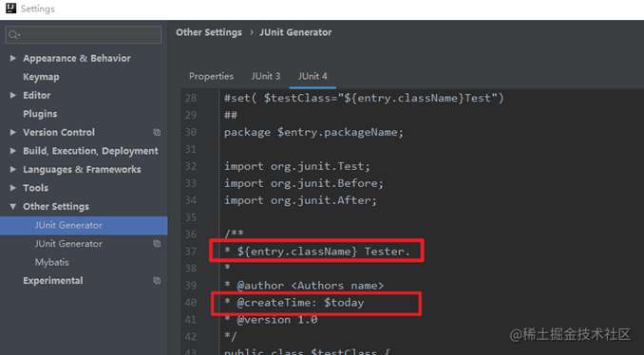The width and height of the screenshot is (644, 355).
Task: Click the import org.junit.Before; line
Action: [x=304, y=183]
